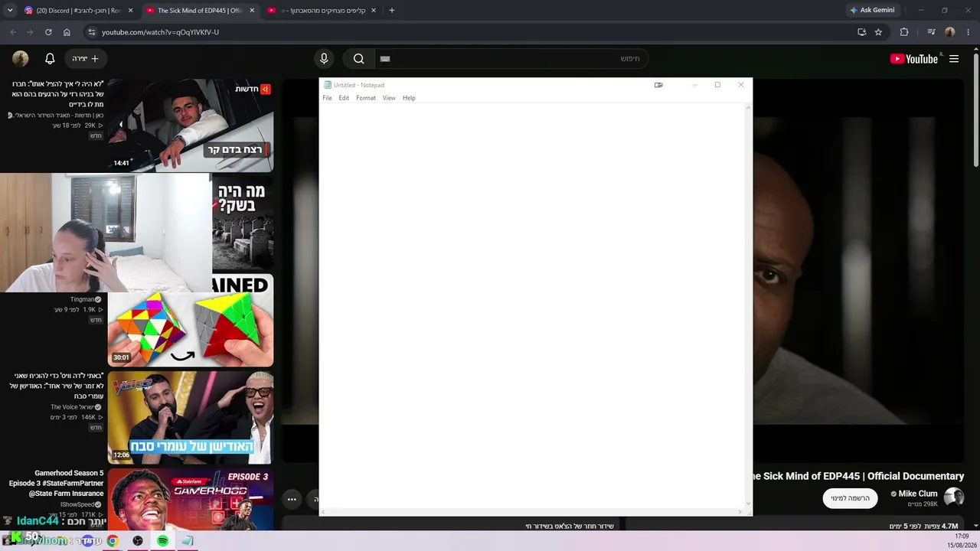Close The Sick Mind of EDP445 tab

[x=252, y=11]
